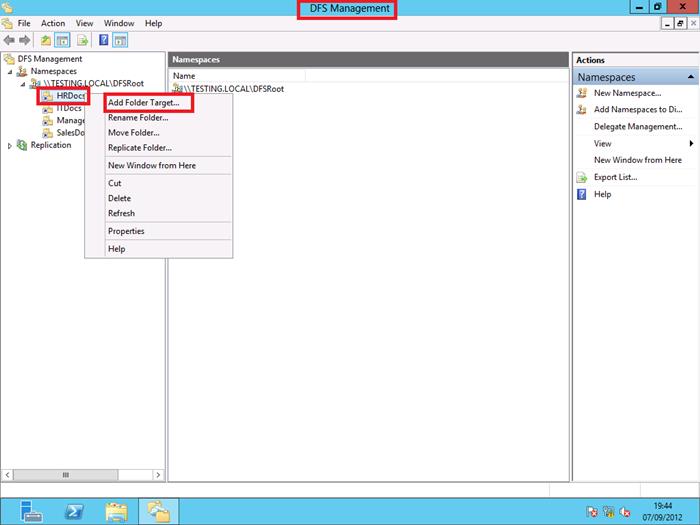Open the Help menu in menu bar
The image size is (700, 525).
[x=153, y=23]
